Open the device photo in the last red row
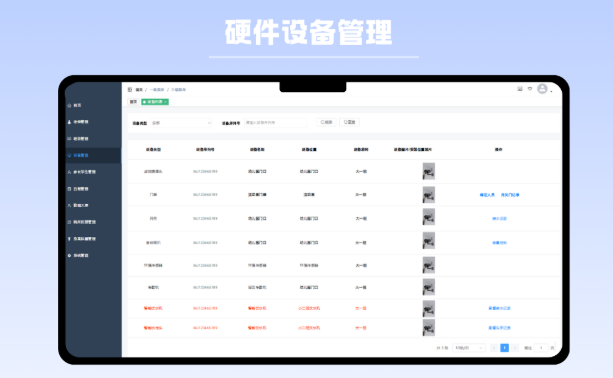613x378 pixels. (x=428, y=328)
